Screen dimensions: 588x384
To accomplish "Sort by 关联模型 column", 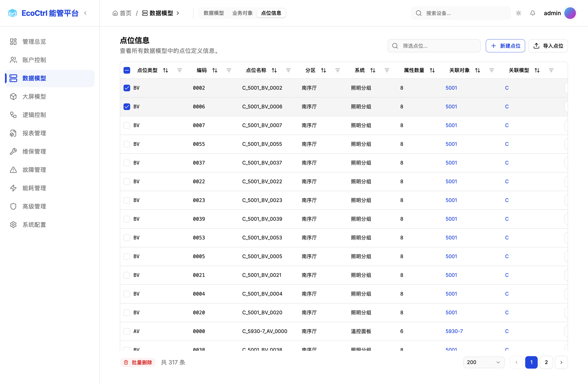I will 537,71.
